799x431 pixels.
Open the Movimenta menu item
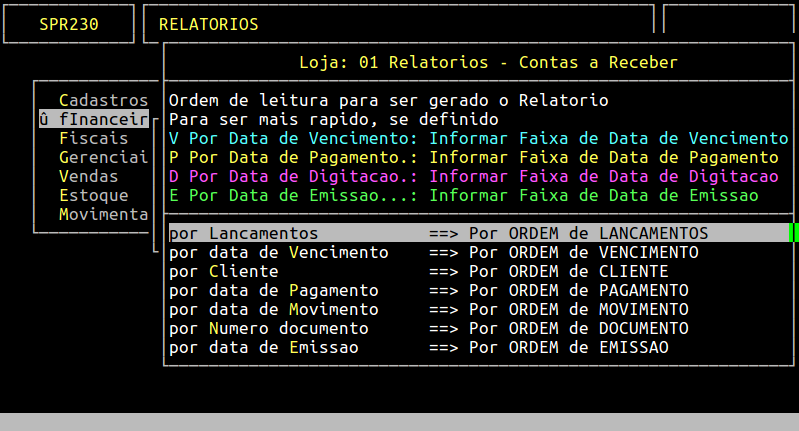coord(103,214)
